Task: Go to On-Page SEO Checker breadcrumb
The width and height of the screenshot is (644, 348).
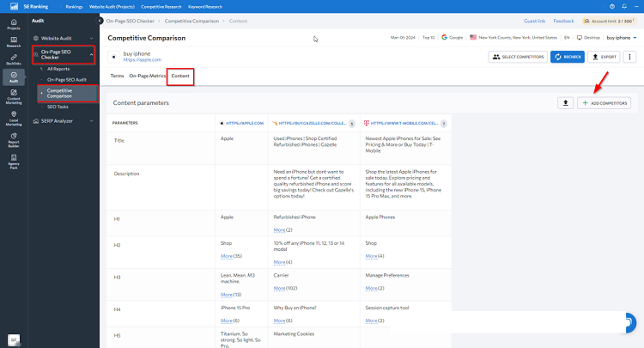Action: (131, 21)
